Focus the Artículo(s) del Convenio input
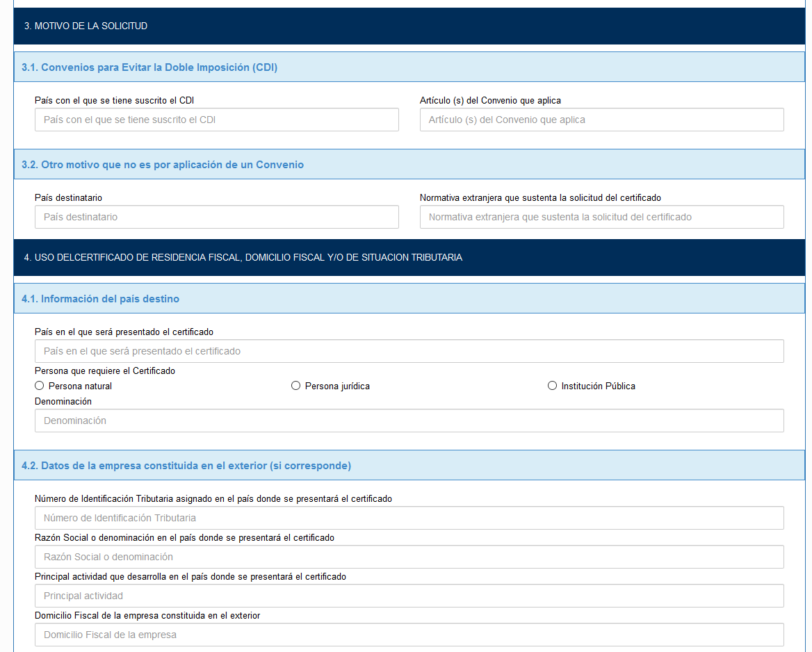Screen dimensions: 812x652 pyautogui.click(x=601, y=120)
